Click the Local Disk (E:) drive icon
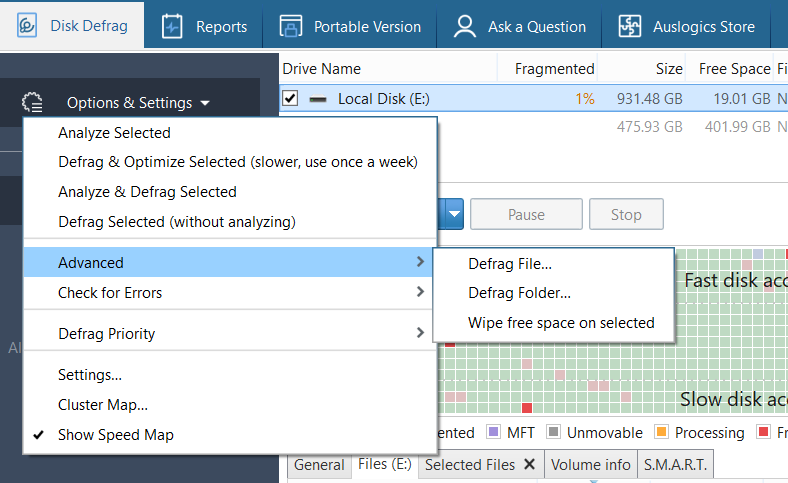 click(x=318, y=99)
